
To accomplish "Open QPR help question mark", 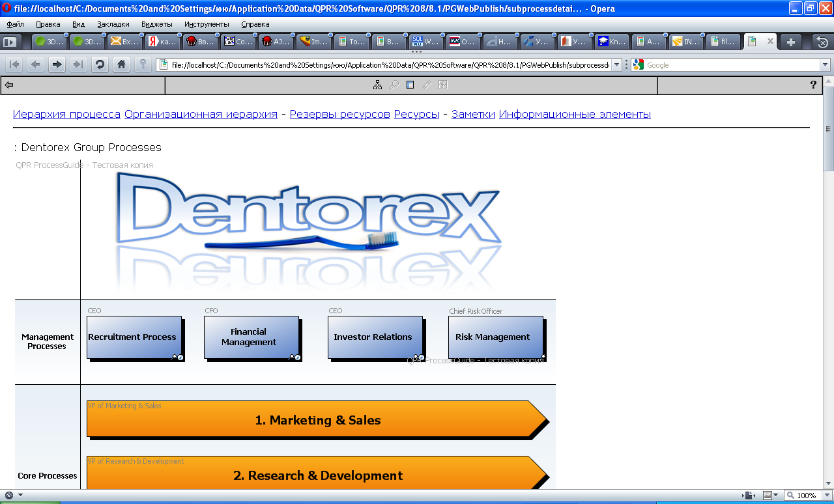I will 813,85.
